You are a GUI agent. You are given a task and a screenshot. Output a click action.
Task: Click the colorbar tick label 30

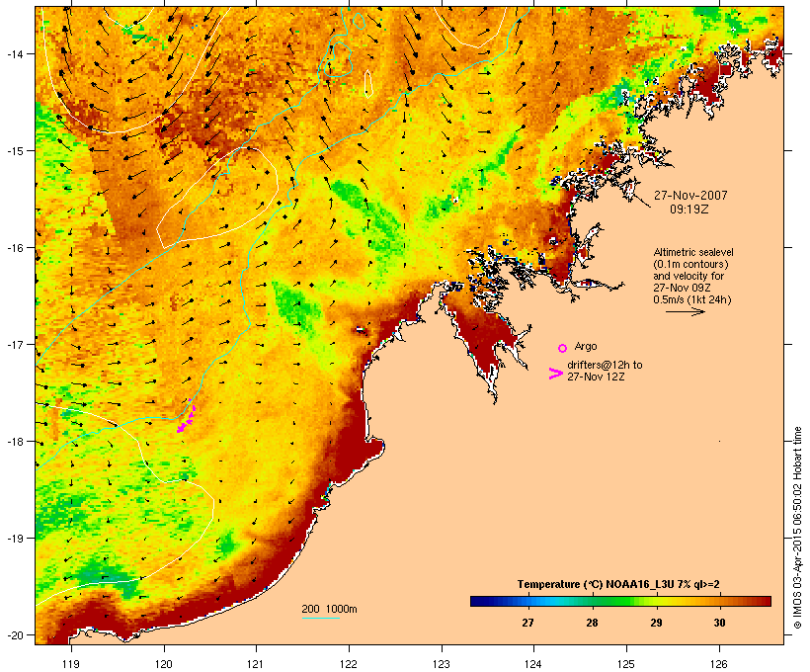pos(719,623)
